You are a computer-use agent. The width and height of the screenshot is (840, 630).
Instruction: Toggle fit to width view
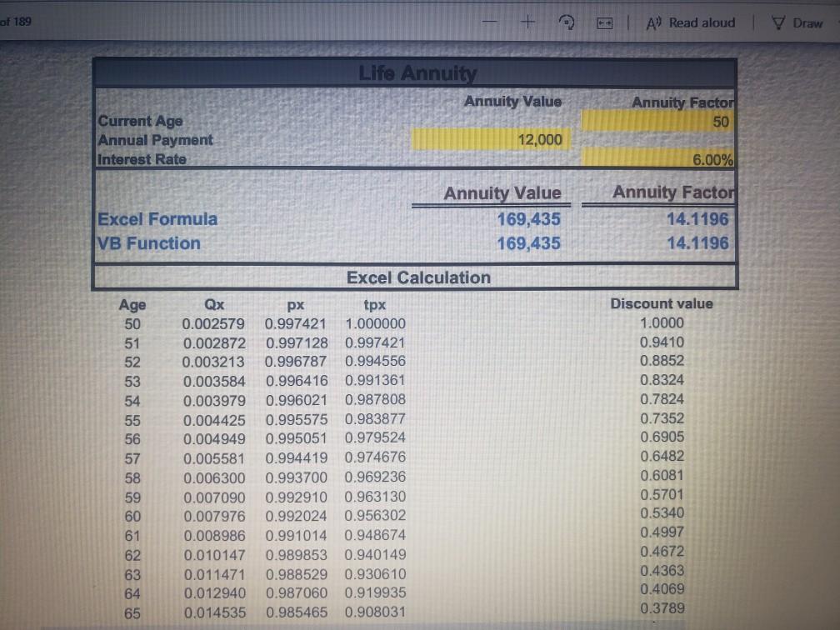coord(605,23)
